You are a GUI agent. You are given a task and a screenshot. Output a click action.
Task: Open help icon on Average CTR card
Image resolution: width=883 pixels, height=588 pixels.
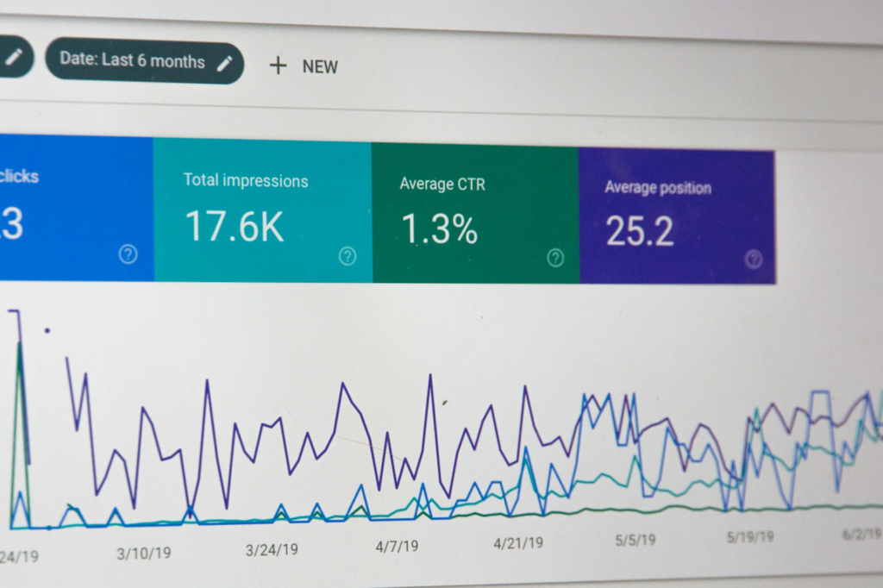[556, 258]
